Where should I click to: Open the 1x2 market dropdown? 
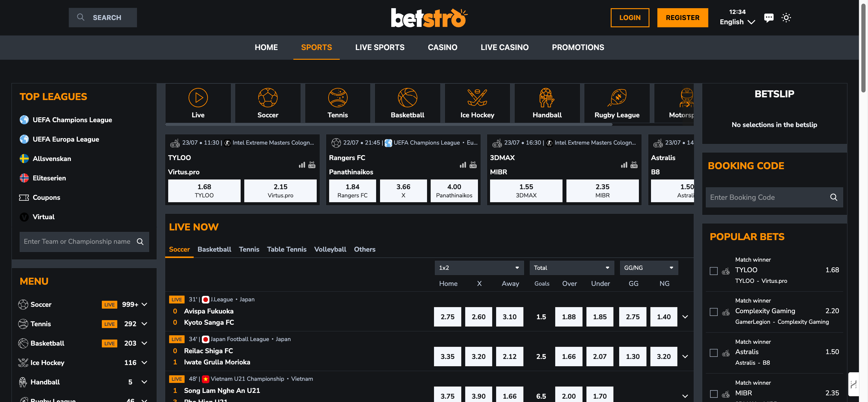[x=479, y=268]
